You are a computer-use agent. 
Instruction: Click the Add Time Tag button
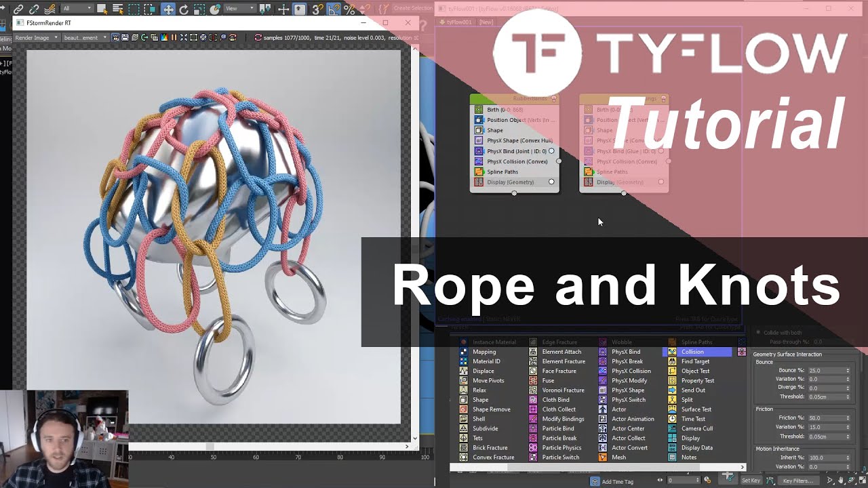612,481
